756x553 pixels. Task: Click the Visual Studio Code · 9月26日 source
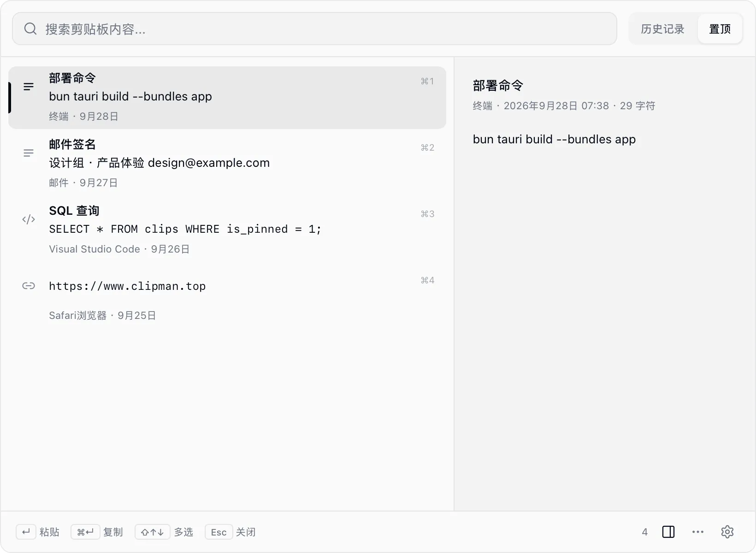coord(119,249)
